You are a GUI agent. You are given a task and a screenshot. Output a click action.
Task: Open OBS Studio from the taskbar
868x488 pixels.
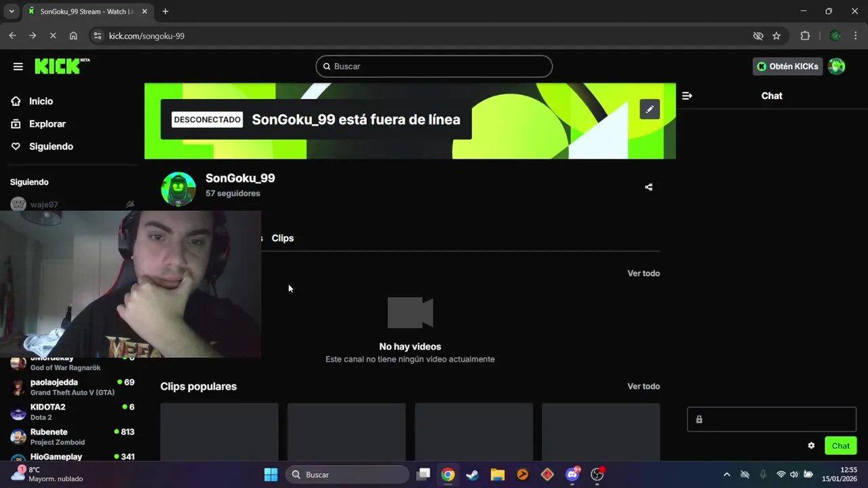click(x=597, y=474)
